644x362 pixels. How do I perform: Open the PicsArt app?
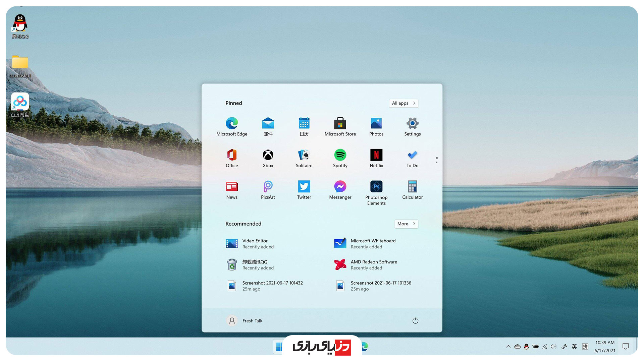(x=268, y=190)
